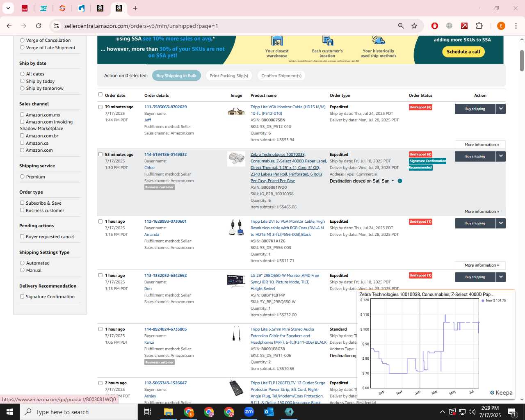Open buyer name Amanda link
The width and height of the screenshot is (525, 420).
tap(152, 235)
